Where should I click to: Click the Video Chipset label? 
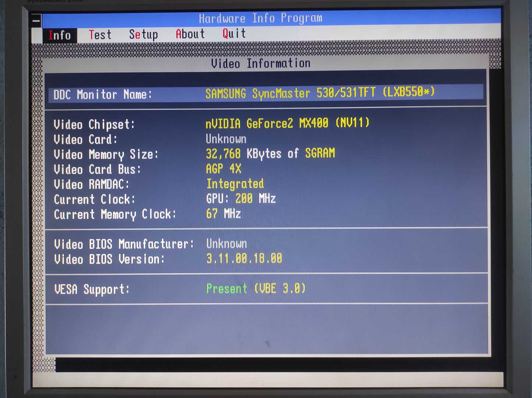(94, 124)
